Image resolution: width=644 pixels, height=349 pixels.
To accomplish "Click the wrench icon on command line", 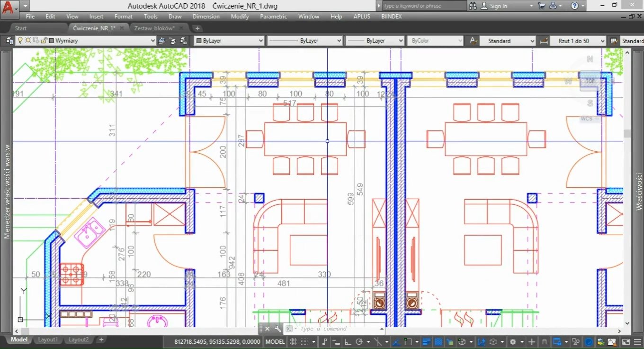I will point(277,329).
